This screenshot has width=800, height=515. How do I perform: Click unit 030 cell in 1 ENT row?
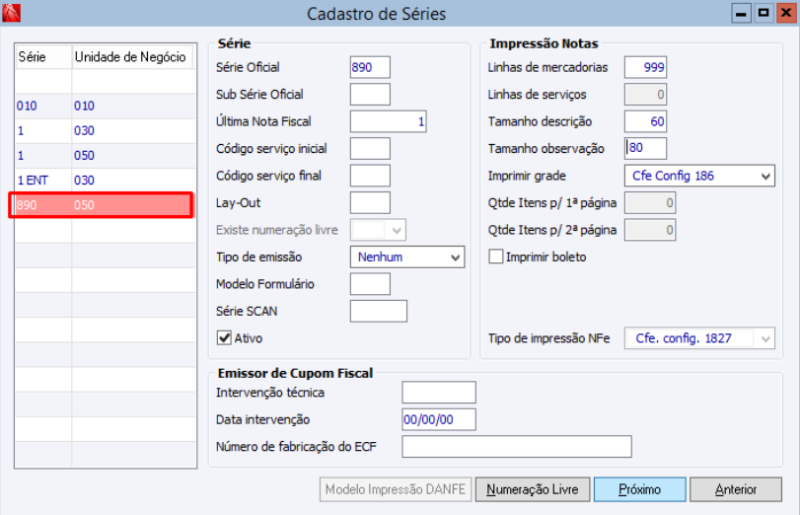(x=134, y=180)
